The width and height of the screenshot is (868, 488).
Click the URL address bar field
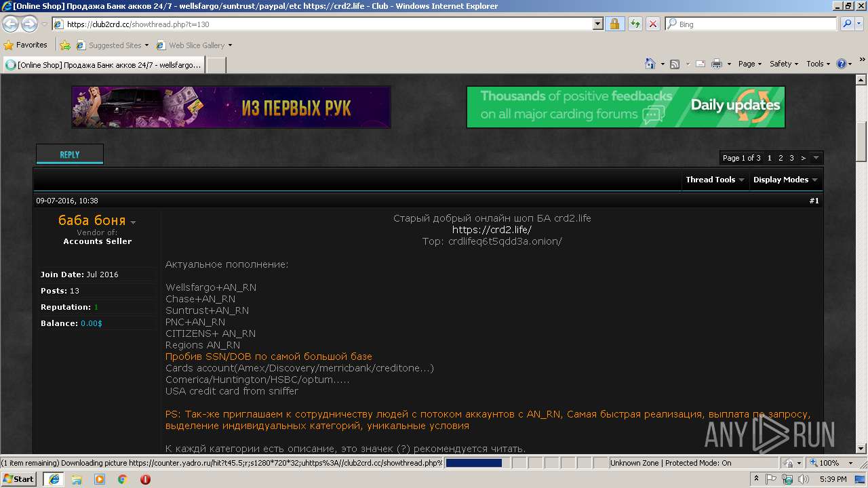pyautogui.click(x=322, y=24)
